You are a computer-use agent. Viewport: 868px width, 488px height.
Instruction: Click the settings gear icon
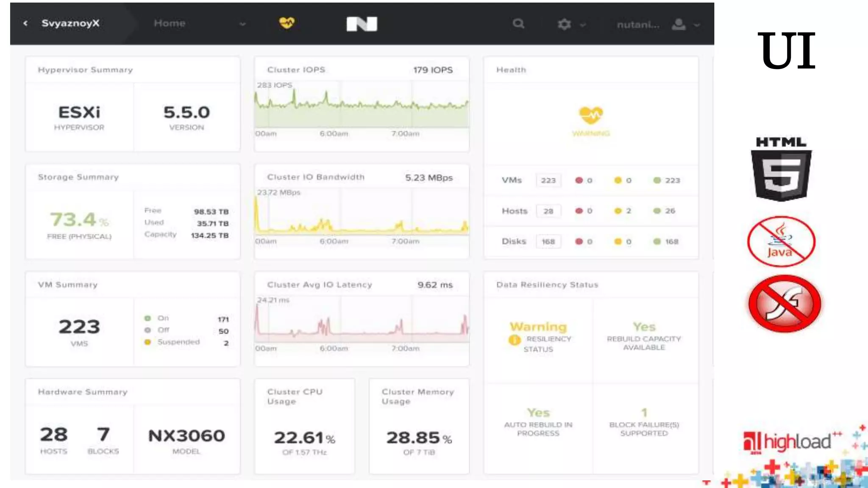(x=564, y=24)
